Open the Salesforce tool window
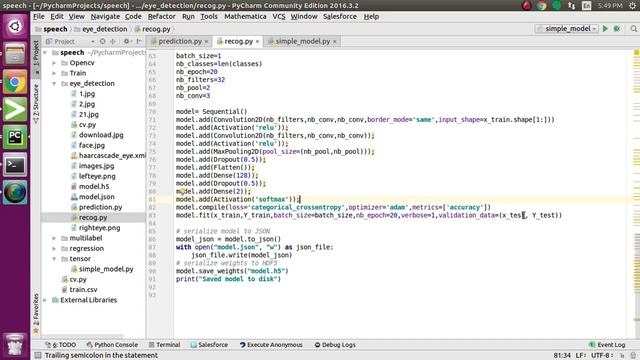Viewport: 640px width, 360px height. 209,345
